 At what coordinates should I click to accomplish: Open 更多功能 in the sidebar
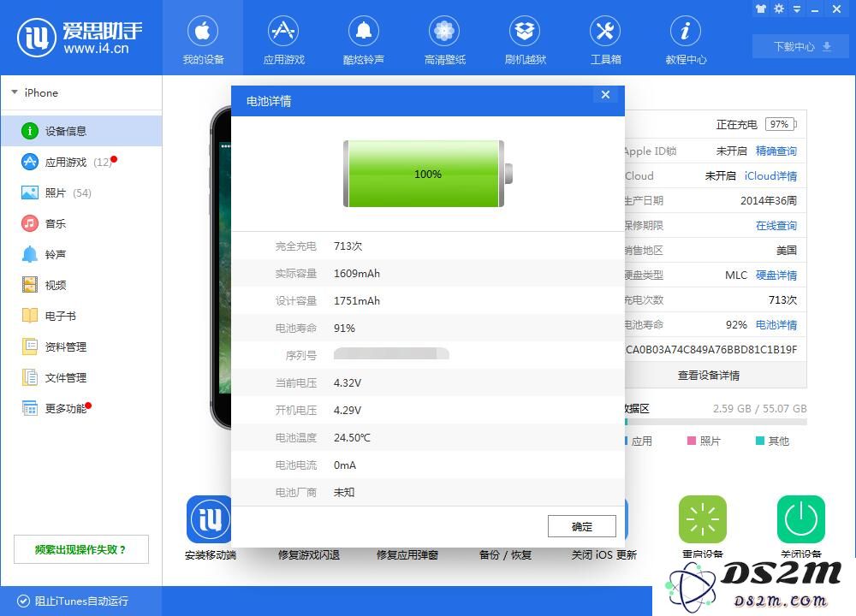[x=81, y=409]
